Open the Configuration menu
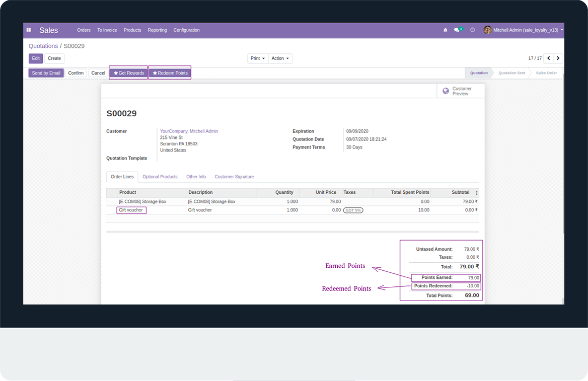The image size is (588, 381). pyautogui.click(x=186, y=30)
